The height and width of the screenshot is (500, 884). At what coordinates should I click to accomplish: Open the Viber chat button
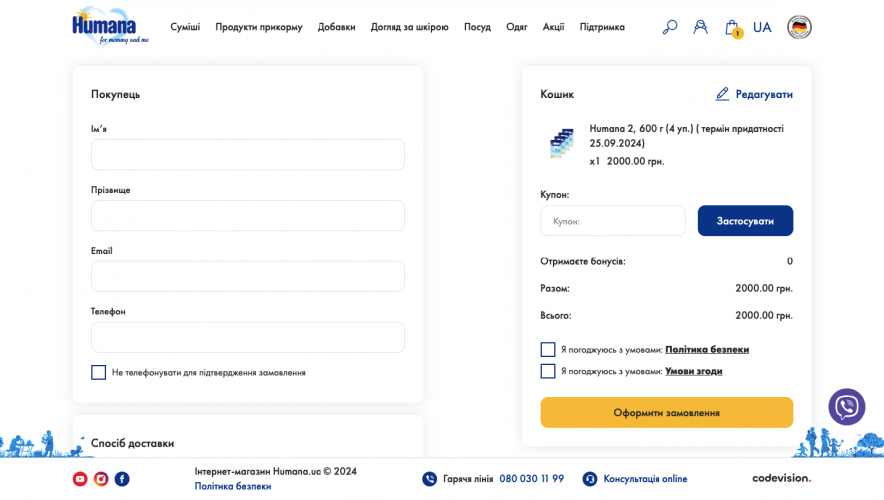pos(846,407)
